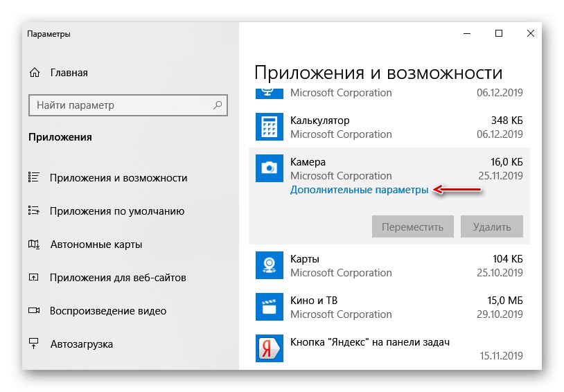Open Автономные карты section
The image size is (564, 392).
tap(96, 244)
